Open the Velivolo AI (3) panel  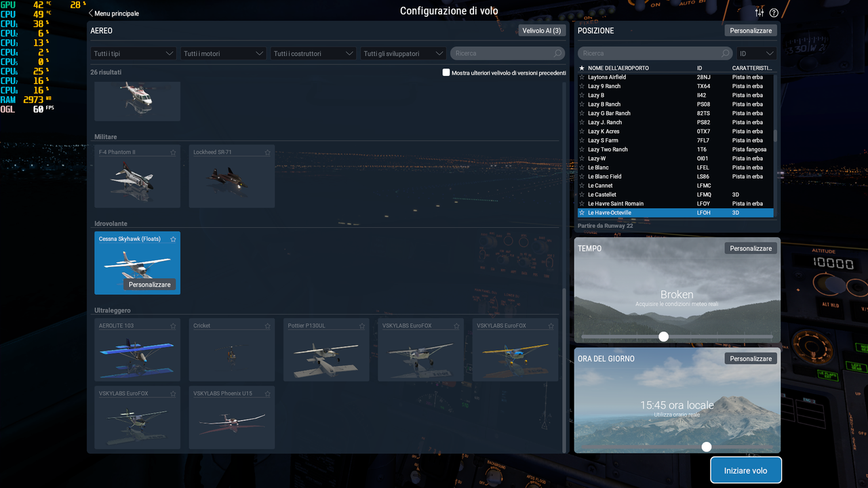[x=541, y=30]
